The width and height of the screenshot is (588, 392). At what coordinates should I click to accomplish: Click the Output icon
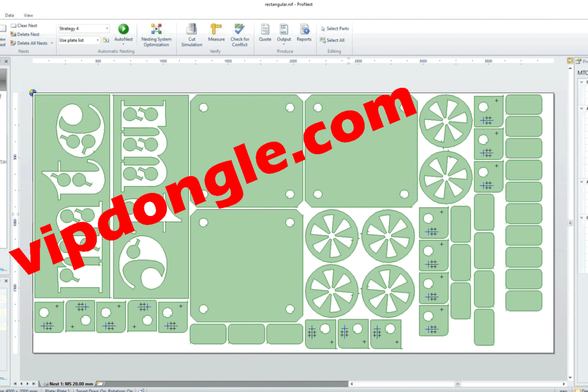tap(284, 29)
